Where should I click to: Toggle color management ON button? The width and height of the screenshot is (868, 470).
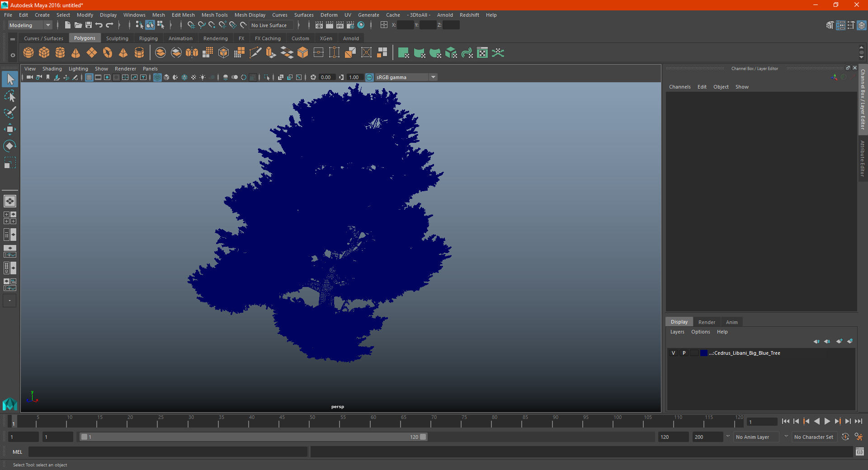point(369,77)
